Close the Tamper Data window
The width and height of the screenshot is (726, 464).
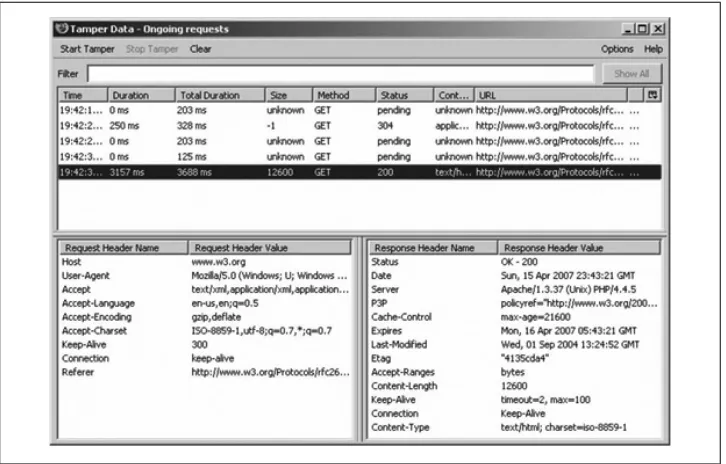658,29
